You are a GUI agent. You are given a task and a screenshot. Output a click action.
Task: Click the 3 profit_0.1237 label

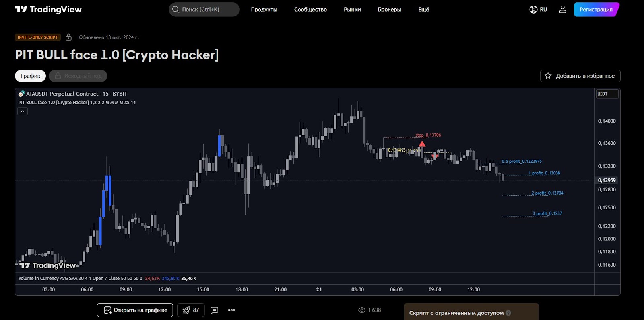pyautogui.click(x=547, y=213)
